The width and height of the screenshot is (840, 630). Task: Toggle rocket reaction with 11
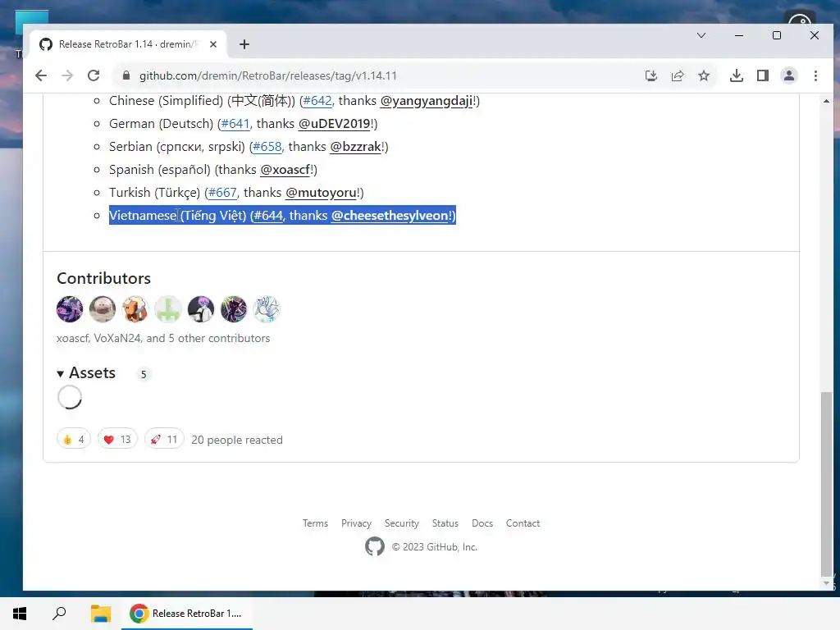164,440
